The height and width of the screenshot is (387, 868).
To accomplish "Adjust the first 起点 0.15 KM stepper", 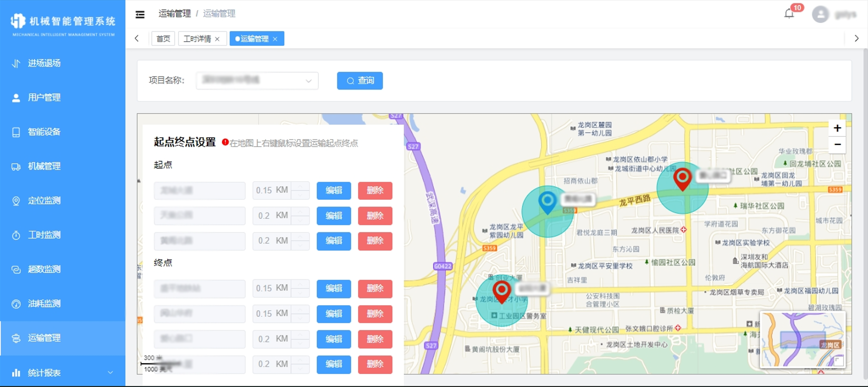I will [300, 191].
